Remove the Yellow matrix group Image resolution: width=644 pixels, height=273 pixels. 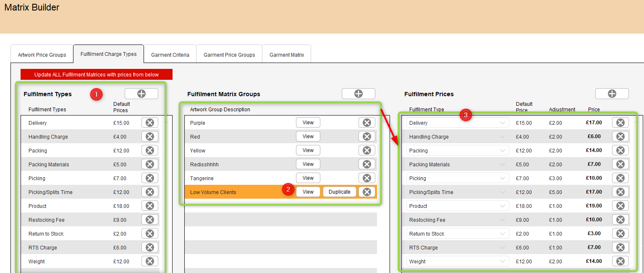tap(367, 150)
